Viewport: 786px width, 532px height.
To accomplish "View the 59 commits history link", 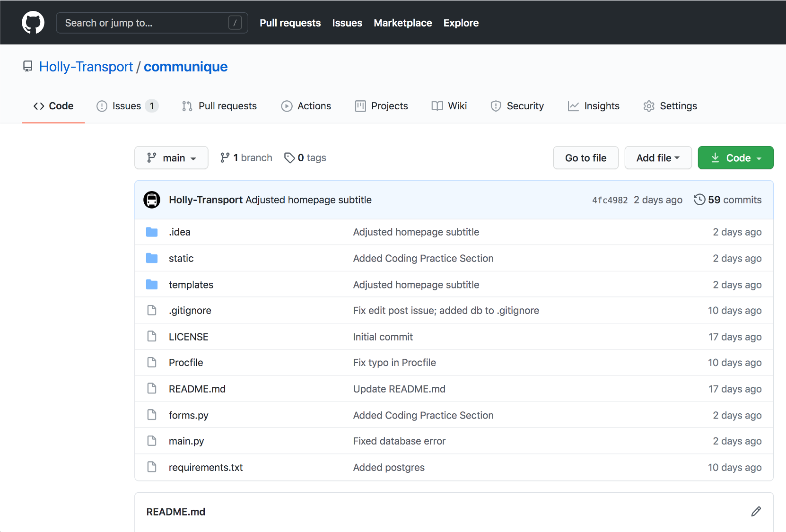I will click(x=727, y=200).
